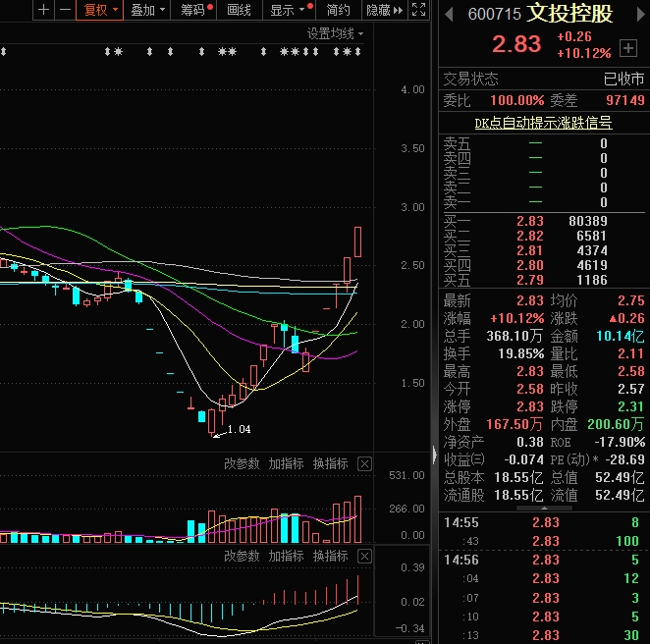Click the panel collapse arrow on divider
Viewport: 650px width, 644px height.
click(x=433, y=455)
